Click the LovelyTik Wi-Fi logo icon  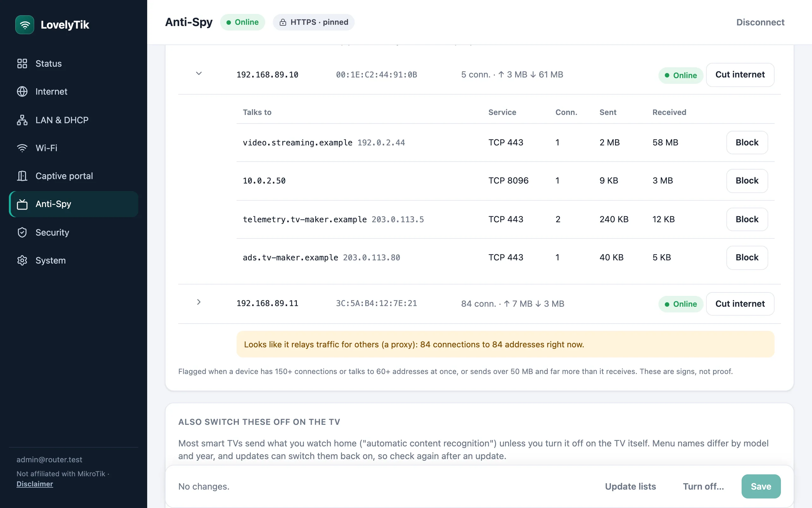pos(24,24)
